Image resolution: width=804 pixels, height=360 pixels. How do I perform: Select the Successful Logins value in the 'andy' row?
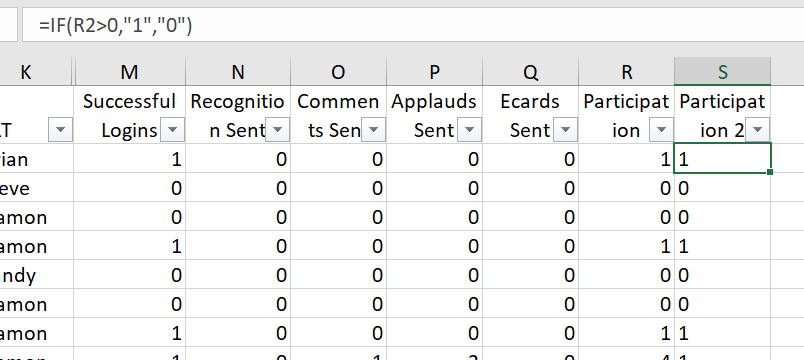129,275
